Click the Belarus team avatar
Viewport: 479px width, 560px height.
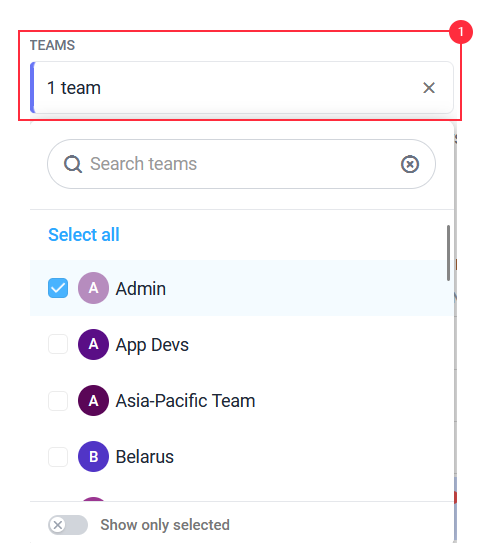pyautogui.click(x=93, y=456)
